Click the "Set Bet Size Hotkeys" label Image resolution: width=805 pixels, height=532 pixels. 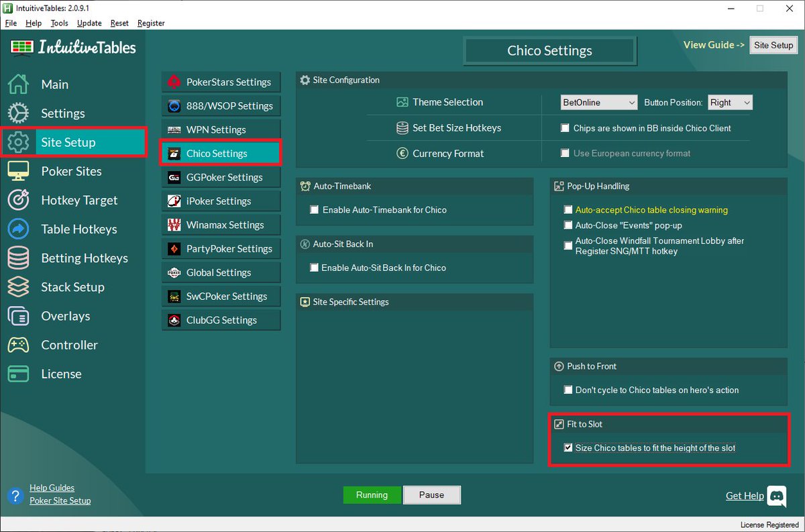(457, 127)
